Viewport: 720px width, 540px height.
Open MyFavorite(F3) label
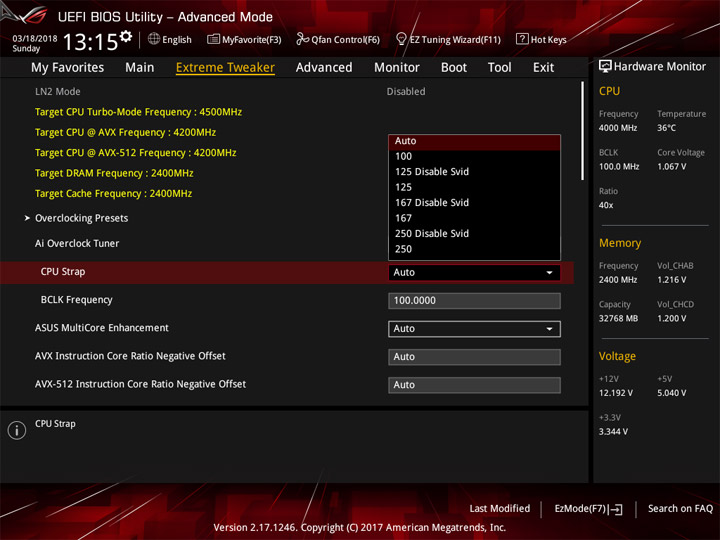tap(252, 39)
